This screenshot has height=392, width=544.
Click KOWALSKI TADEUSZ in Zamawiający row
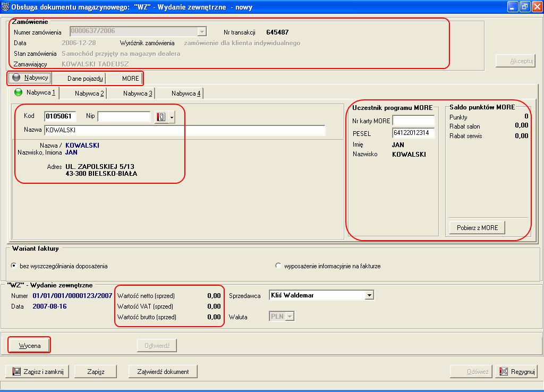coord(95,64)
